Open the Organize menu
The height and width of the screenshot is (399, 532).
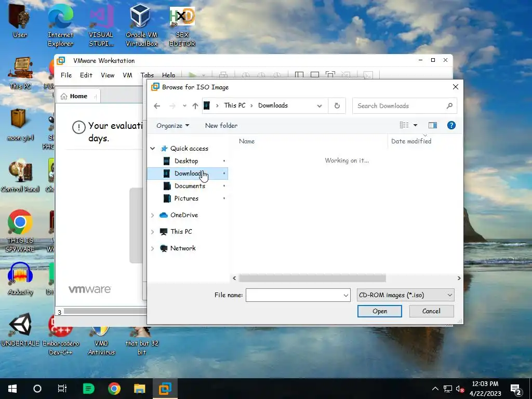click(x=172, y=126)
